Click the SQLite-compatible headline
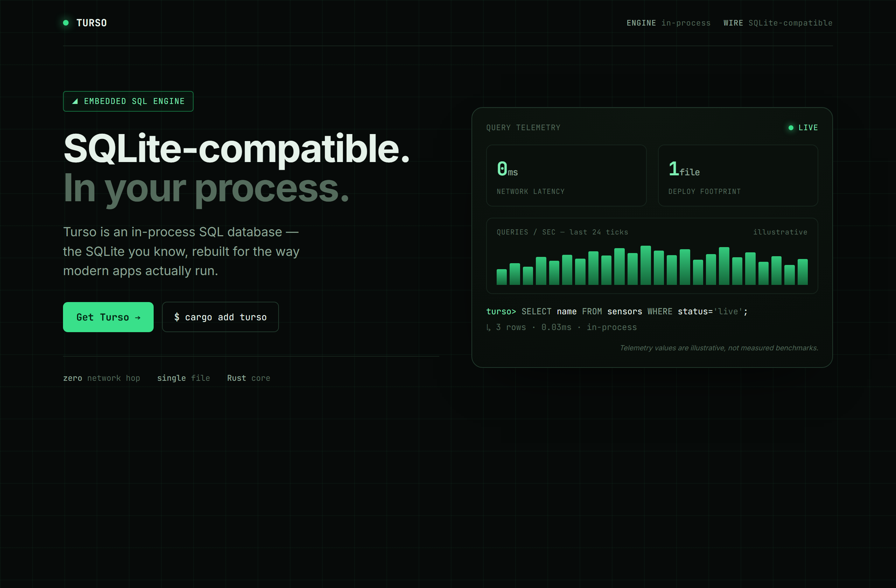This screenshot has height=588, width=896. [236, 149]
